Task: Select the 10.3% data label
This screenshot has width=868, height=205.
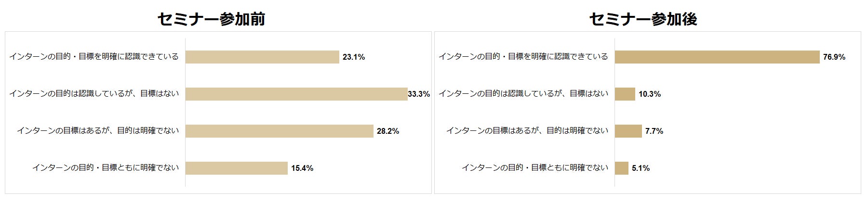Action: (x=650, y=94)
